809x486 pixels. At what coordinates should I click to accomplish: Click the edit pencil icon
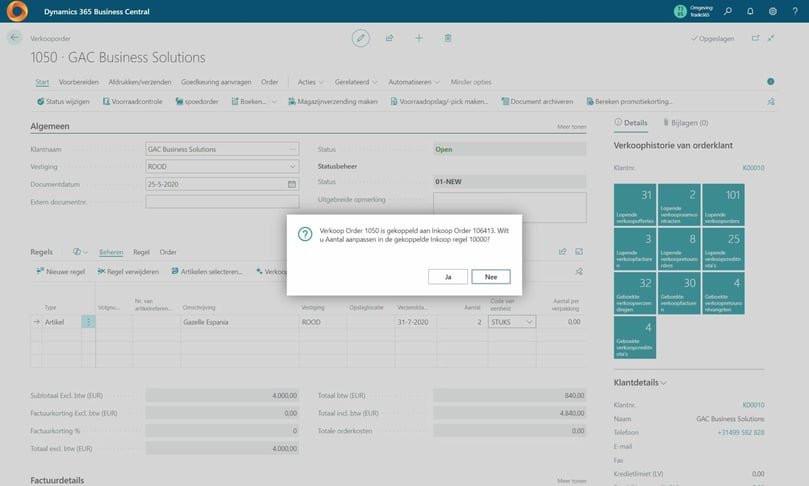(361, 38)
